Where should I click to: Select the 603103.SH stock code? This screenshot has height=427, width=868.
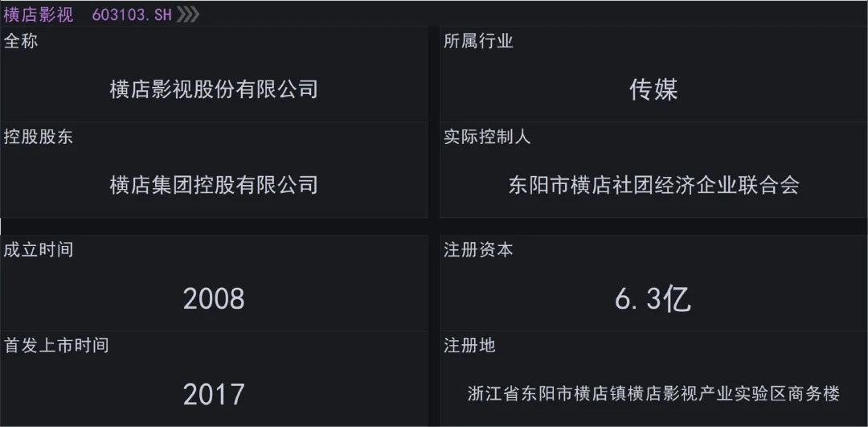[x=132, y=15]
